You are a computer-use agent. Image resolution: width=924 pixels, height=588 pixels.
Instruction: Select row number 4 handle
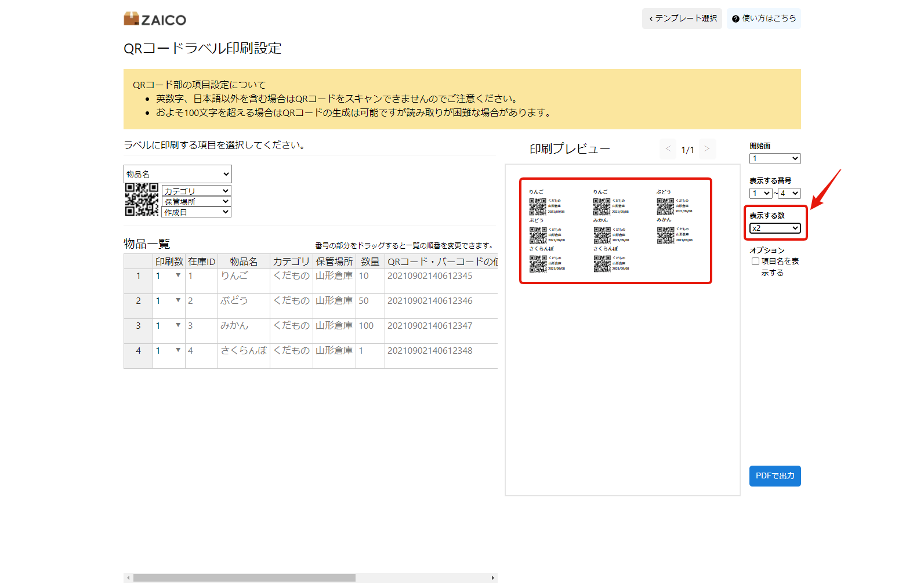click(x=138, y=356)
